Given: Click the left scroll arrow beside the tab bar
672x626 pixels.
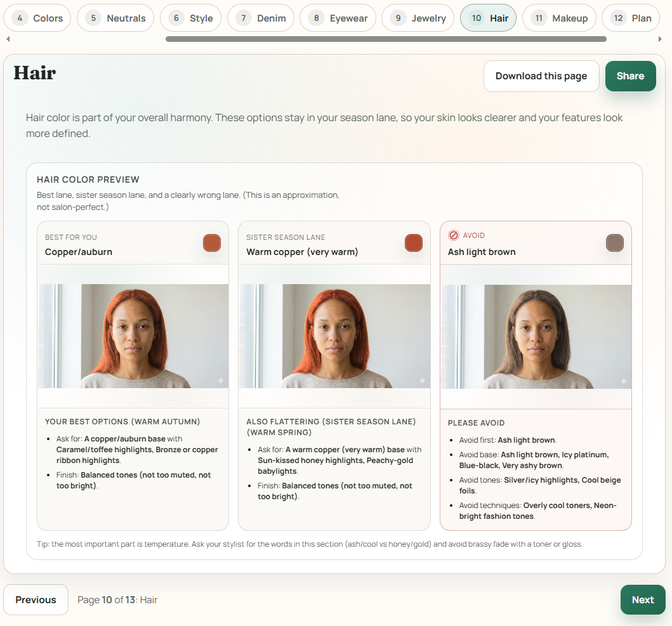Looking at the screenshot, I should point(8,38).
